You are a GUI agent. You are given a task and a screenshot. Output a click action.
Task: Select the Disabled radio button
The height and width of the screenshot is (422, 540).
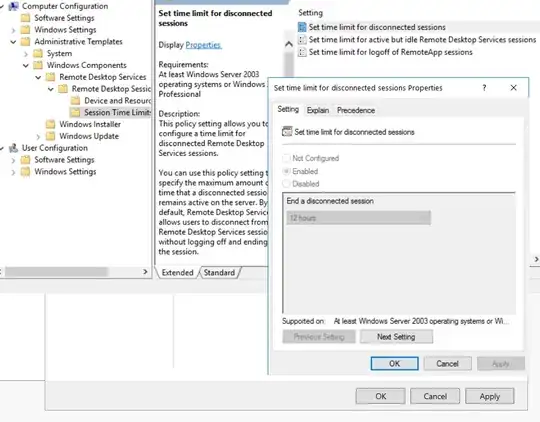pos(286,184)
